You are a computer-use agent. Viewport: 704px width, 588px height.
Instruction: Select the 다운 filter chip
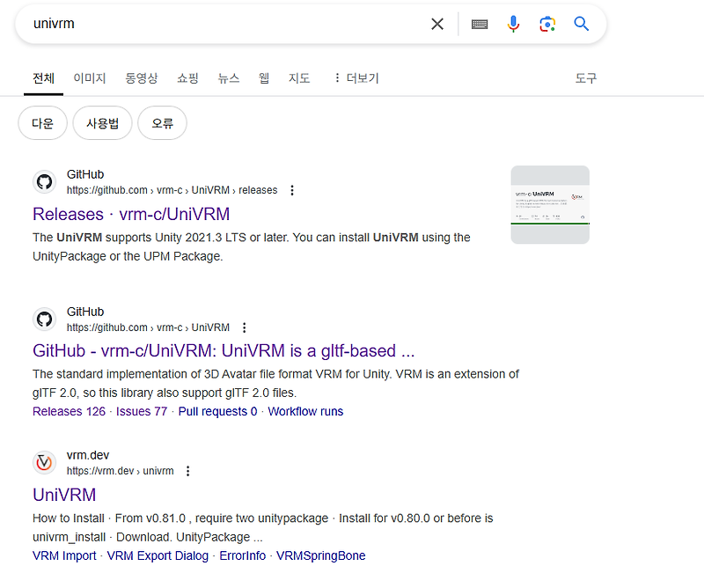tap(42, 123)
